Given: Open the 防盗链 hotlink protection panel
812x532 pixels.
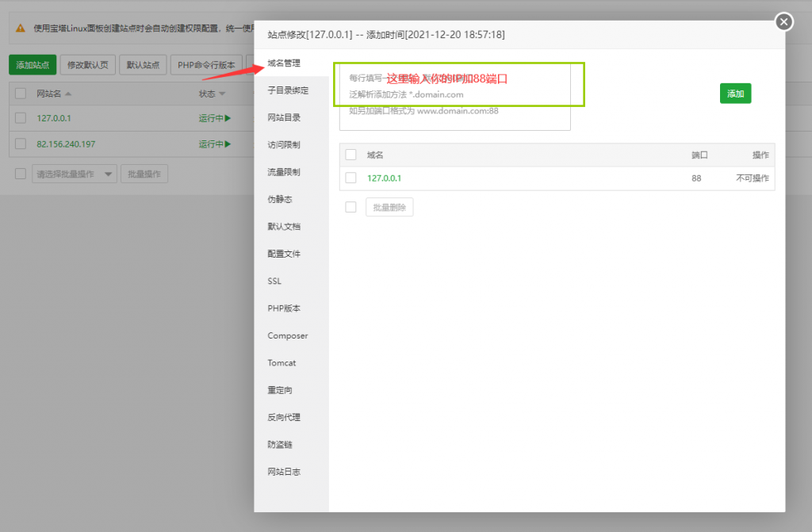Looking at the screenshot, I should click(x=281, y=444).
